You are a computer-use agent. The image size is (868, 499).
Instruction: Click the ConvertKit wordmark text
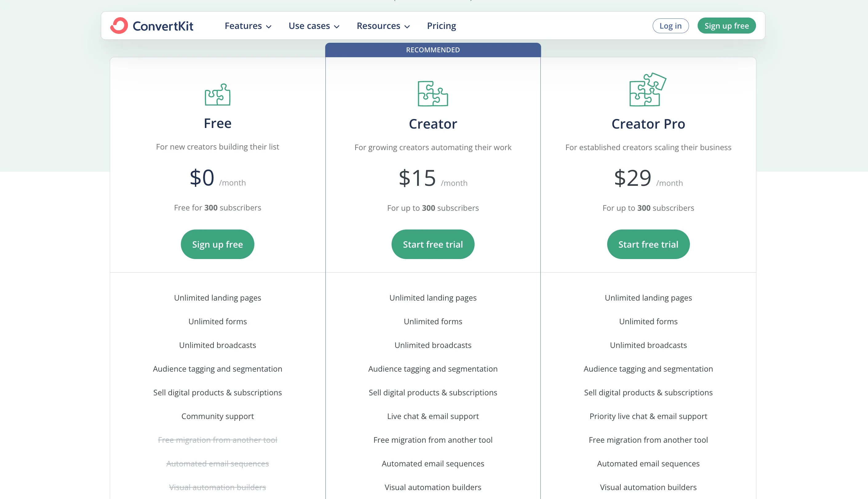(163, 26)
